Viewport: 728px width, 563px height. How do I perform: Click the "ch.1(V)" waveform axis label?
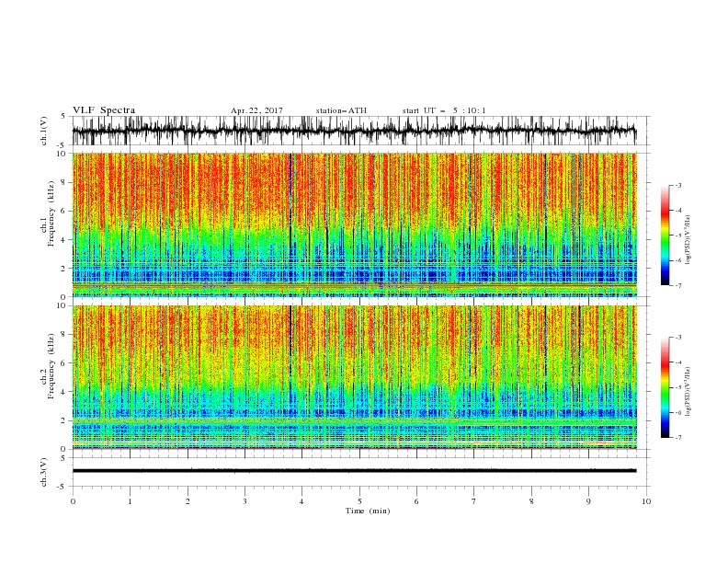coord(44,131)
